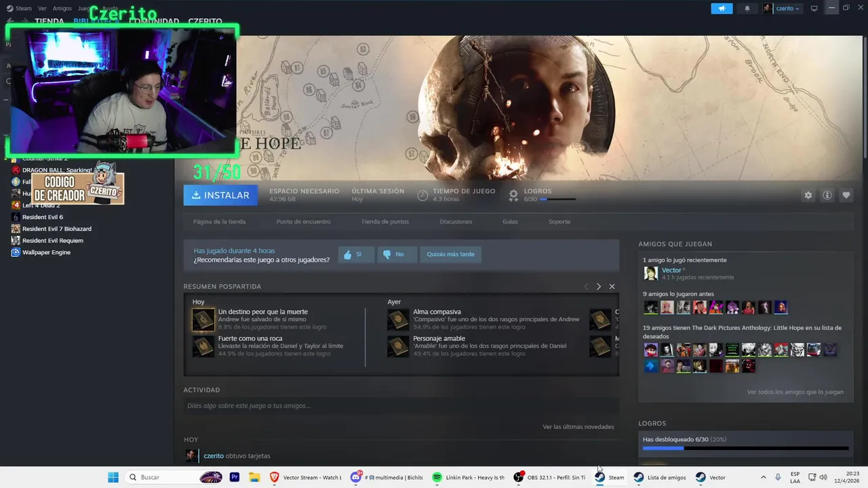
Task: Open Tienda de puntos tab
Action: 384,222
